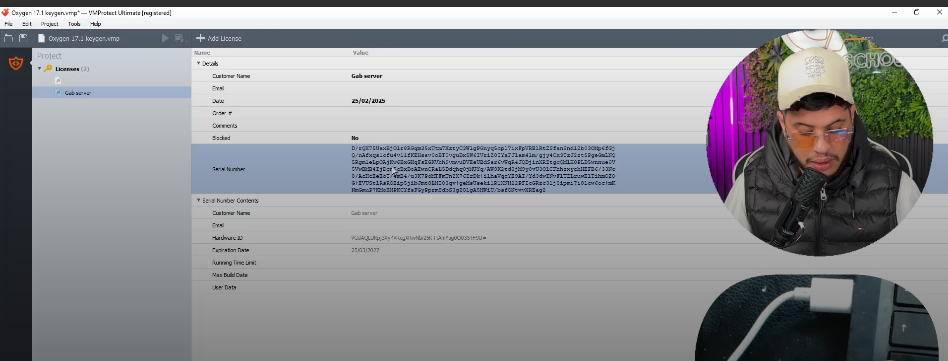Click the license icon beside Gab server
This screenshot has height=361, width=948.
coord(58,93)
